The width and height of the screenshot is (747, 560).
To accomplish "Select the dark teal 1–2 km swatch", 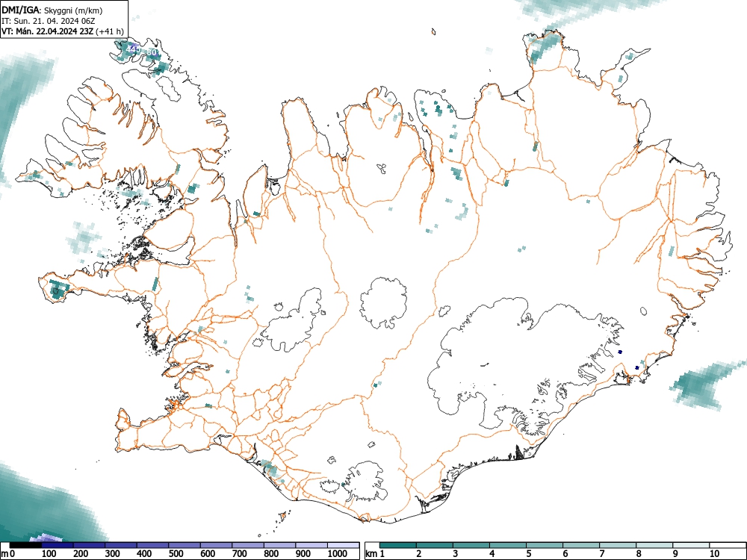I will tap(398, 545).
